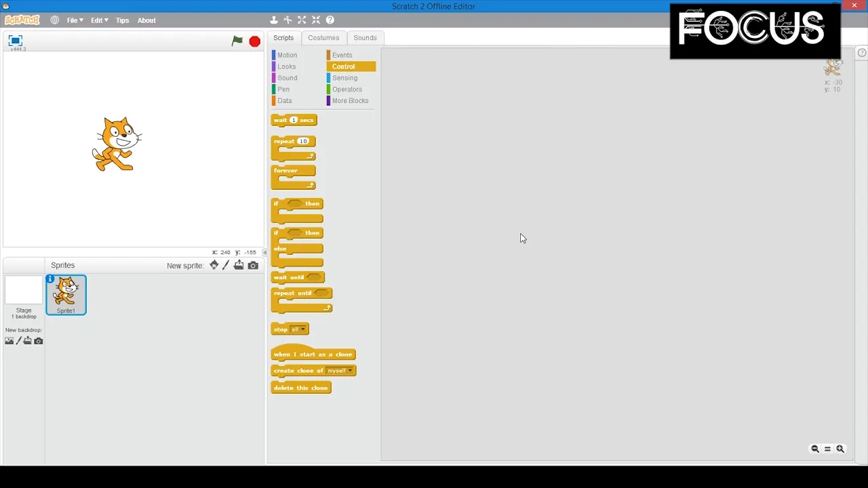Click the green flag to start

(237, 41)
